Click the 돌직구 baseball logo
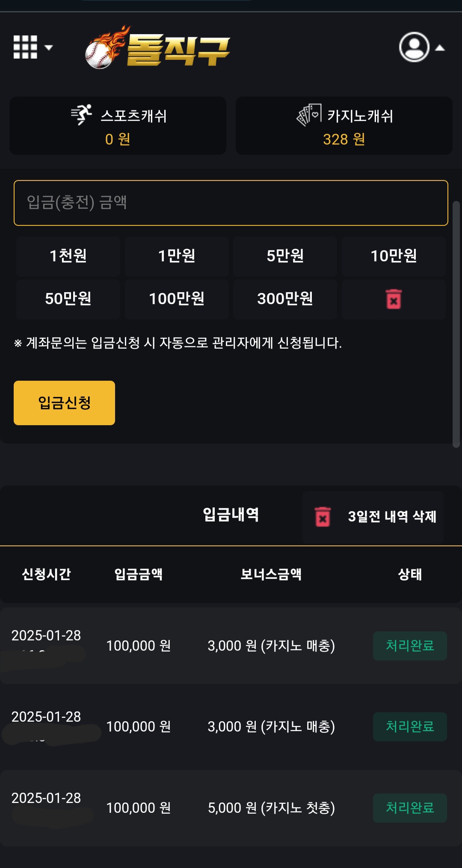This screenshot has width=462, height=868. coord(157,48)
